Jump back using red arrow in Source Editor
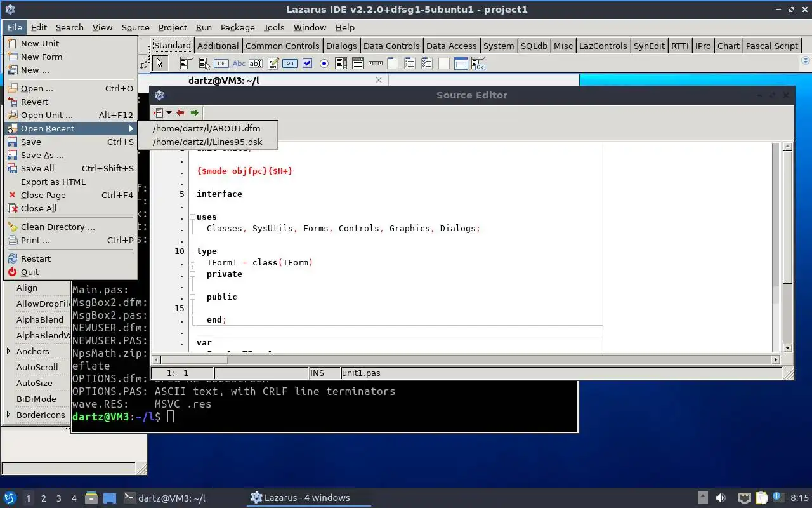 (x=181, y=112)
